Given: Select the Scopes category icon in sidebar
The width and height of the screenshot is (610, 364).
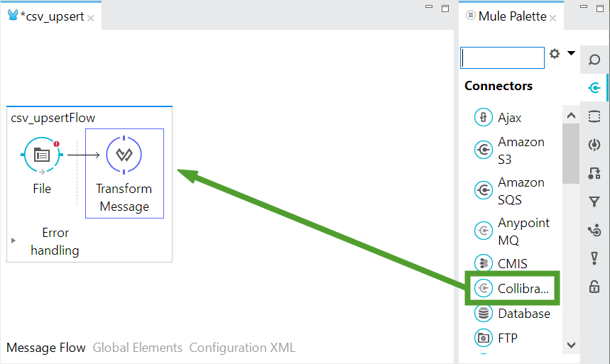Looking at the screenshot, I should point(594,116).
